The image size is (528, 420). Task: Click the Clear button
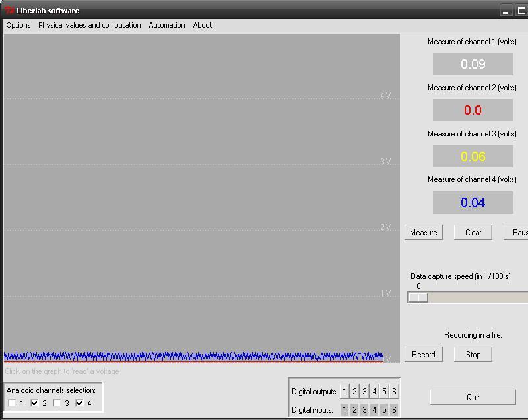[x=473, y=232]
